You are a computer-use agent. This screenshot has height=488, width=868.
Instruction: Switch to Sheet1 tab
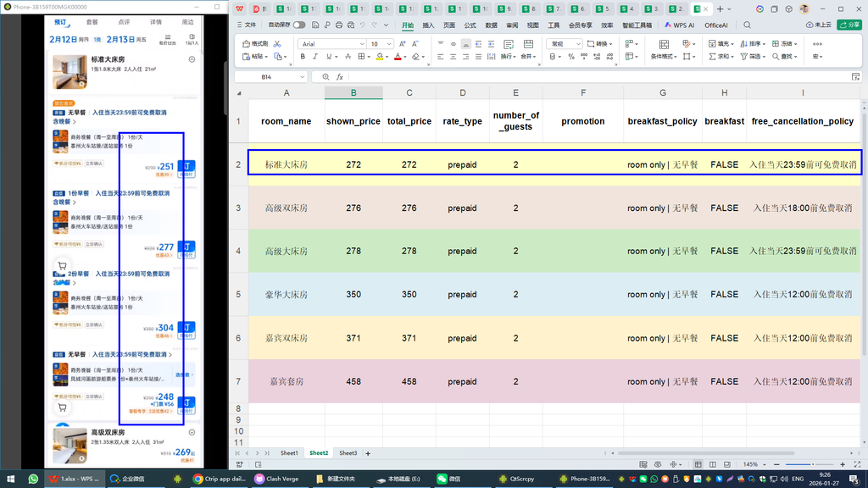(289, 453)
